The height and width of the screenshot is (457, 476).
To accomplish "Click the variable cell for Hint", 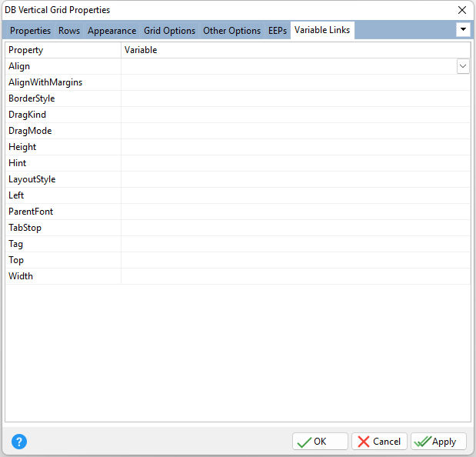I will (x=296, y=163).
